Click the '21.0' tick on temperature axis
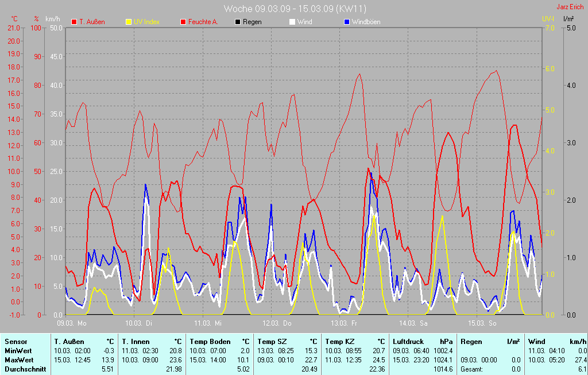The height and width of the screenshot is (375, 588). tap(14, 28)
